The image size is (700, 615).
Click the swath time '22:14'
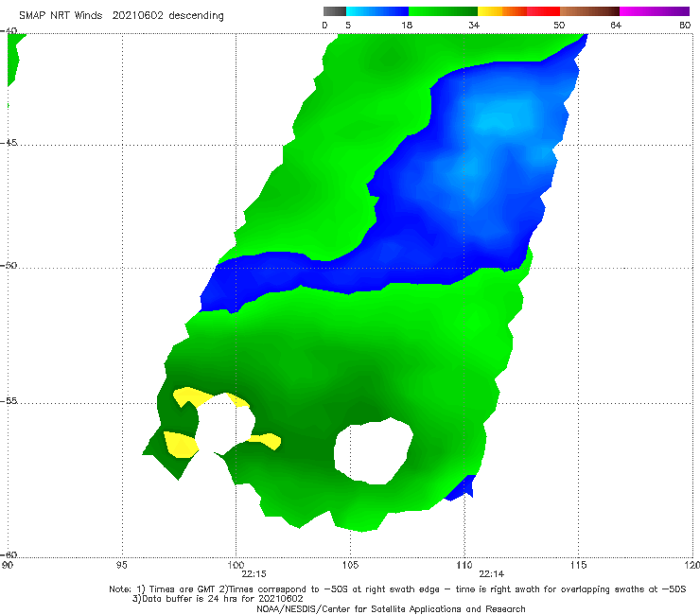pyautogui.click(x=492, y=574)
